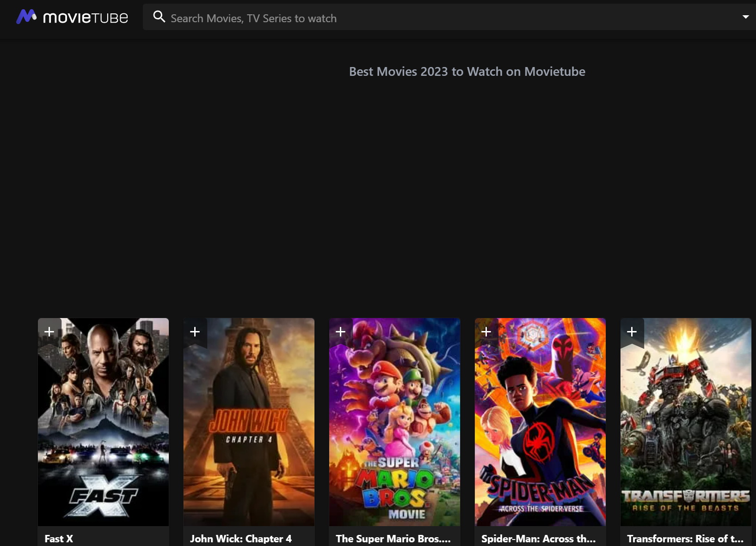Open The Super Mario Bros. Movie poster
The width and height of the screenshot is (756, 546).
[x=394, y=422]
